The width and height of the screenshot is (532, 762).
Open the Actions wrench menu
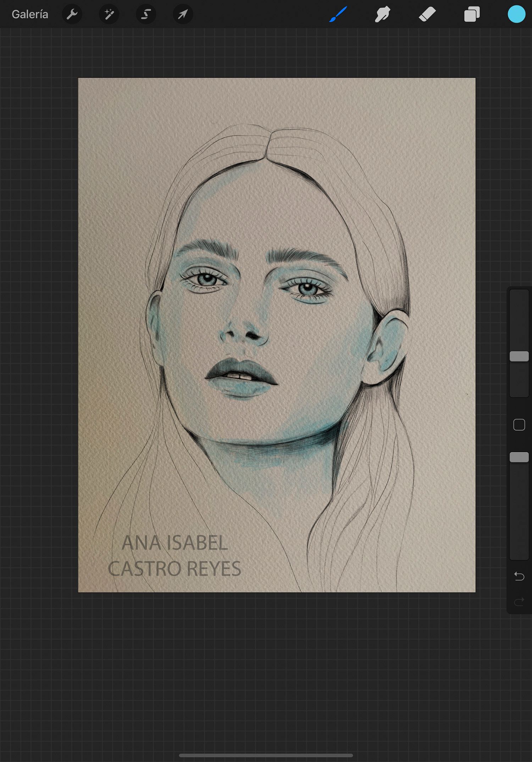tap(72, 14)
